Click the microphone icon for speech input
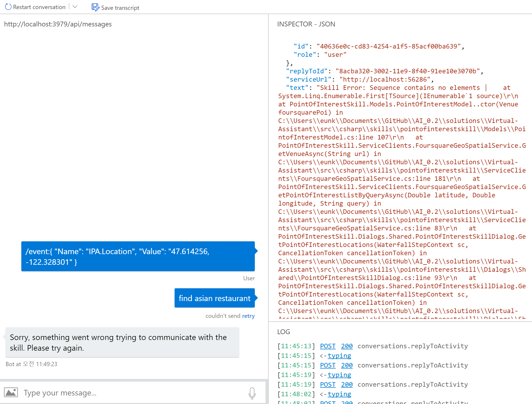Viewport: 532px width, 404px height. (x=252, y=393)
